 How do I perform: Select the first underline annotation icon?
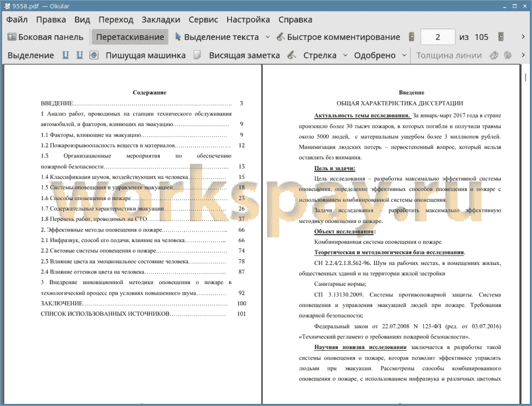[x=65, y=55]
